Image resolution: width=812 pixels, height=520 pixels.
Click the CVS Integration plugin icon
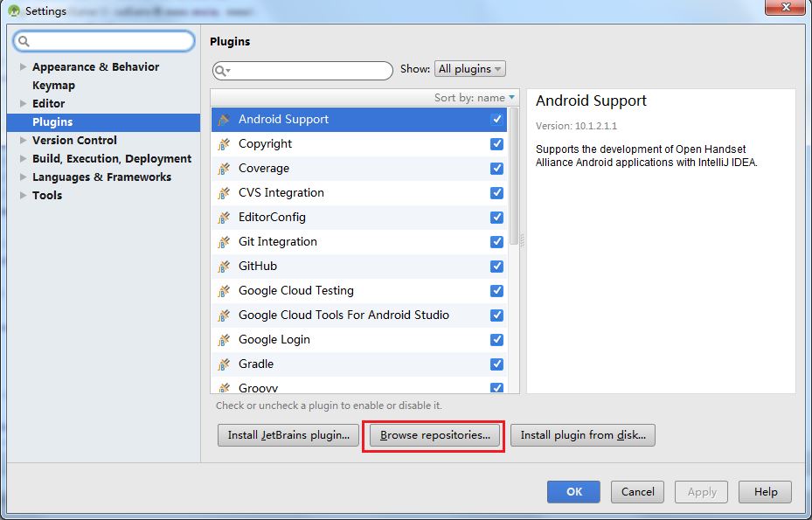[x=224, y=192]
